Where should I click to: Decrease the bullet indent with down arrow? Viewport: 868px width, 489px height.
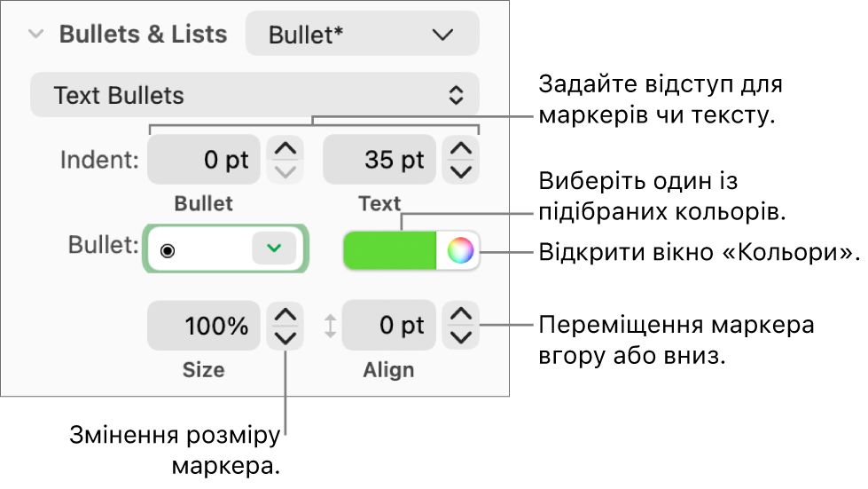pos(285,171)
